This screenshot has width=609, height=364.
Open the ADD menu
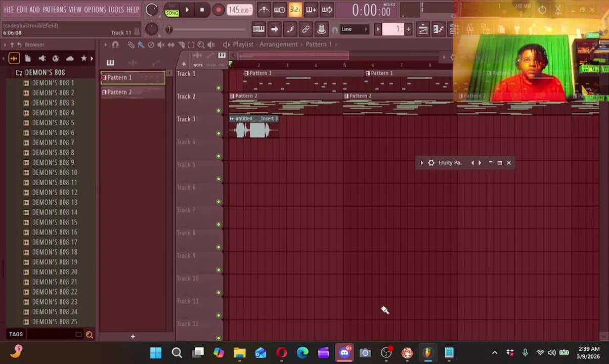click(x=34, y=10)
